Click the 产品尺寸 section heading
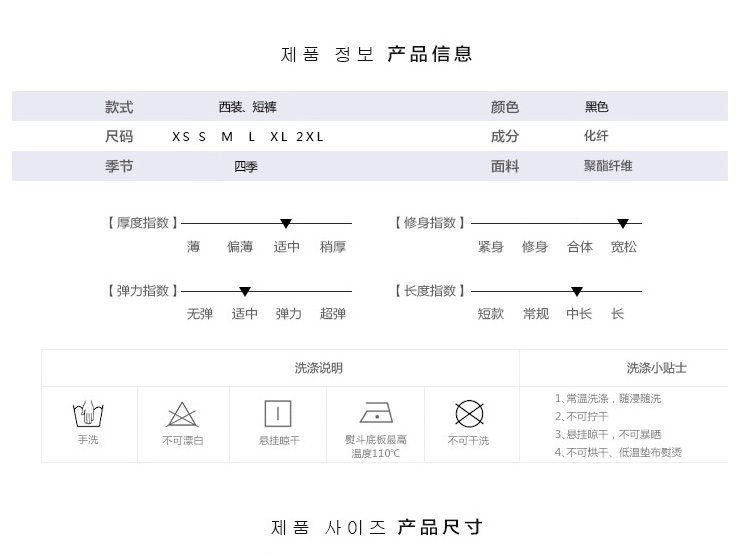This screenshot has height=555, width=750. coord(440,527)
